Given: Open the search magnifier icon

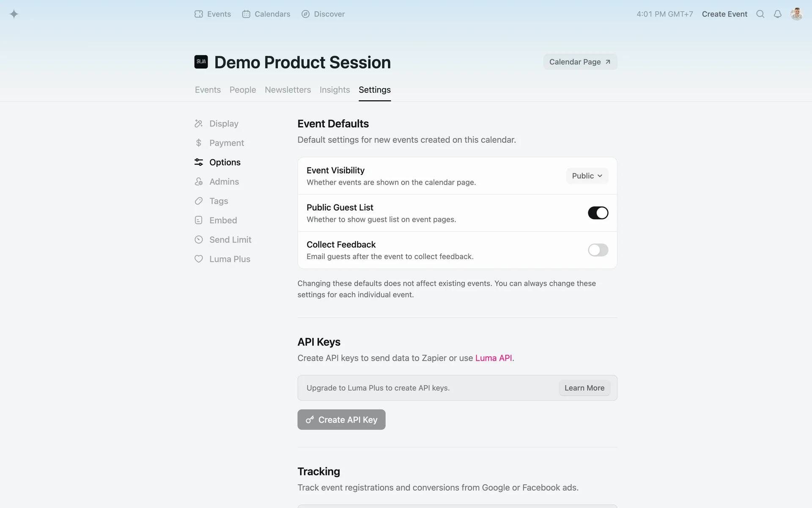Looking at the screenshot, I should (760, 14).
